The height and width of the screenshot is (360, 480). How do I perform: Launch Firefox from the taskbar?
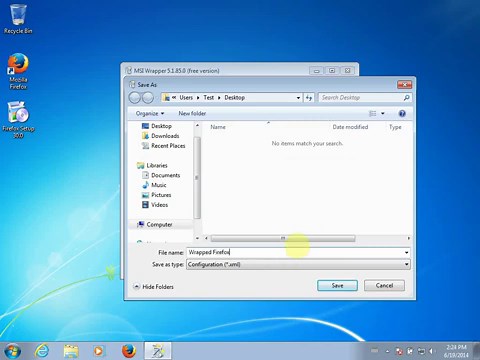(129, 351)
